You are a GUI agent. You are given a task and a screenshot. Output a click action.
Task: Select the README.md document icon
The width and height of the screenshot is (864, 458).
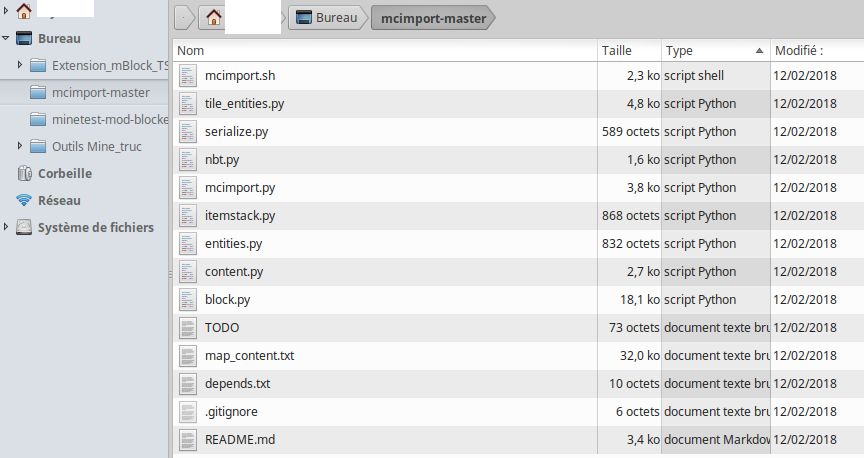[x=188, y=440]
